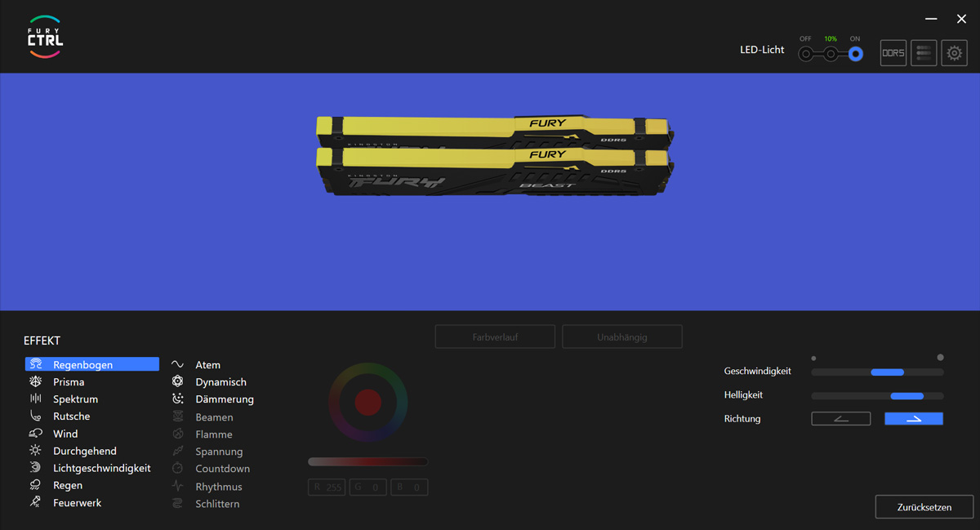The image size is (980, 530).
Task: Click the Feuerwerk label
Action: point(78,502)
